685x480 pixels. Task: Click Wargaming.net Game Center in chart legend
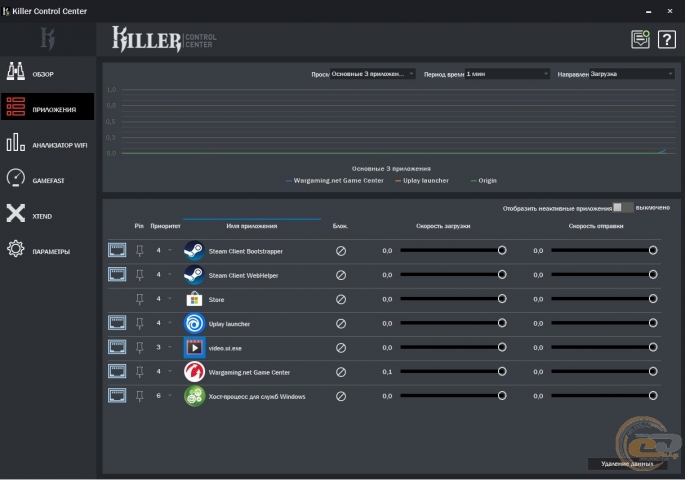335,180
